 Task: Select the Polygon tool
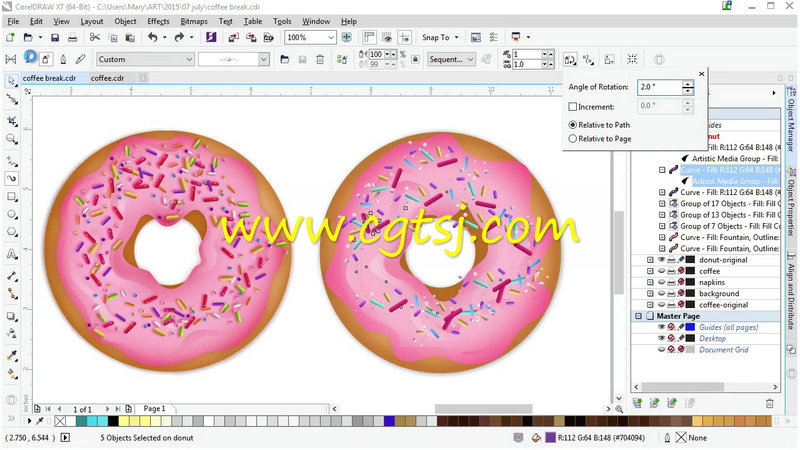[11, 232]
